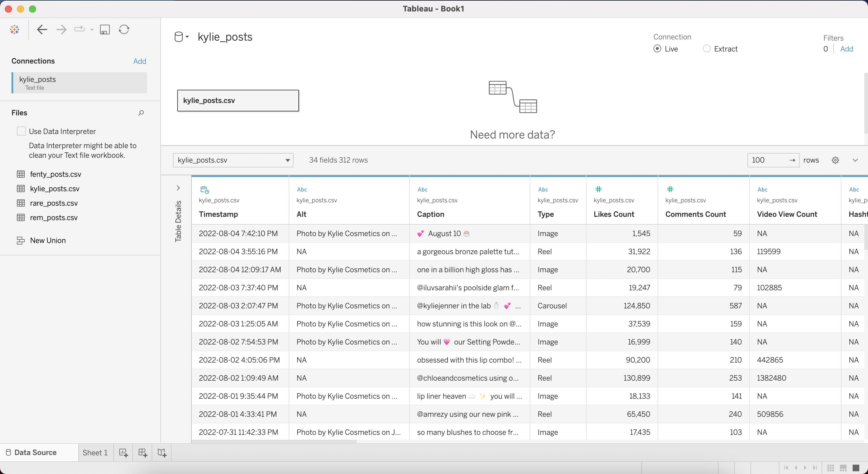Screen dimensions: 868x474
Task: Open the data source cylinder icon menu
Action: tap(181, 37)
